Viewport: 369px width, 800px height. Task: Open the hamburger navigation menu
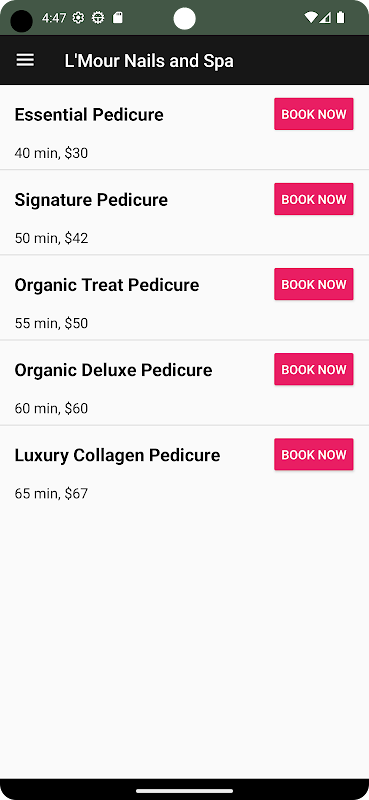pos(25,60)
